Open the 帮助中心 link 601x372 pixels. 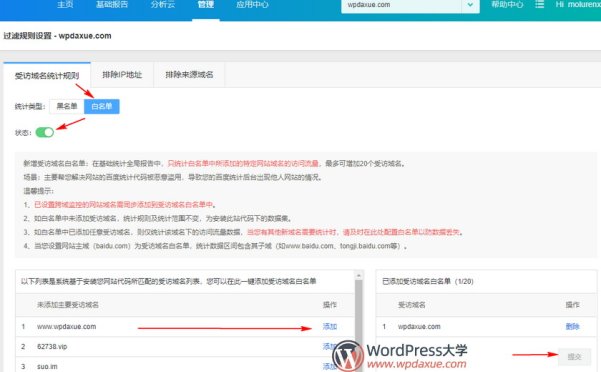click(x=507, y=5)
